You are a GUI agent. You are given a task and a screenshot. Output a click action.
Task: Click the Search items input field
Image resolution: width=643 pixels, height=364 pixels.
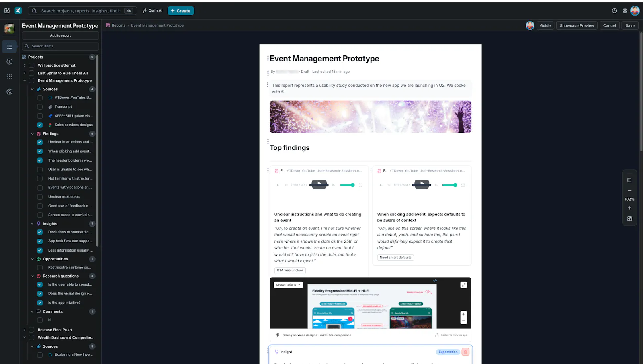[x=60, y=46]
